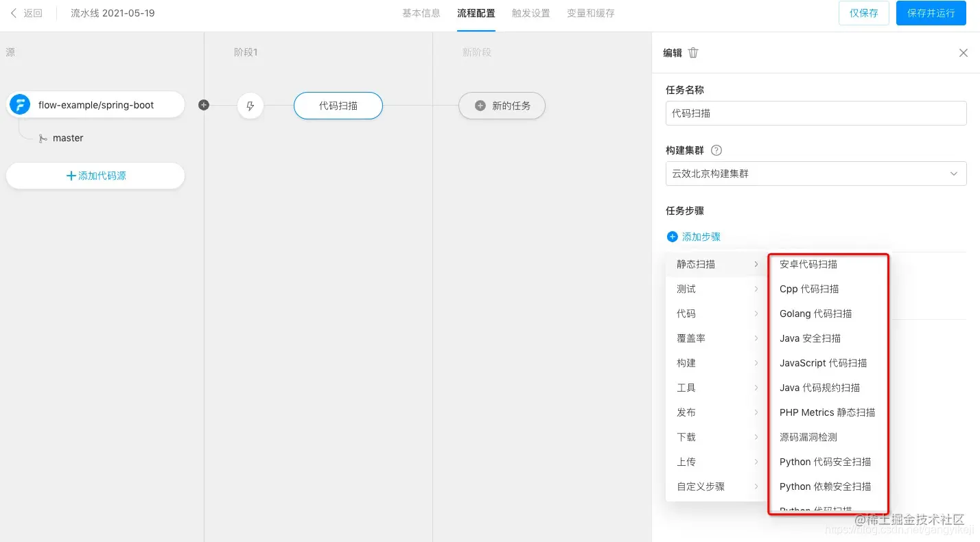Delete the task using the trash icon
This screenshot has width=980, height=542.
(x=693, y=52)
